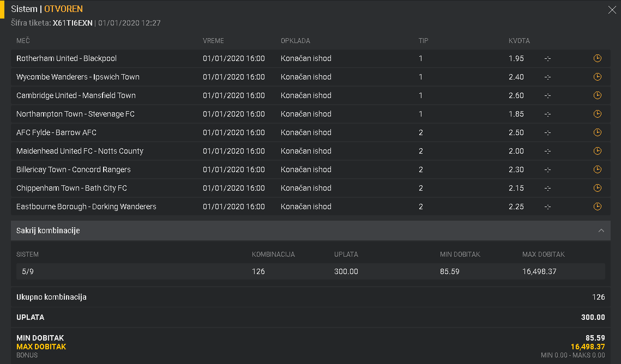Click the 2.30 odds for Billericay match
The image size is (621, 364).
coord(516,169)
